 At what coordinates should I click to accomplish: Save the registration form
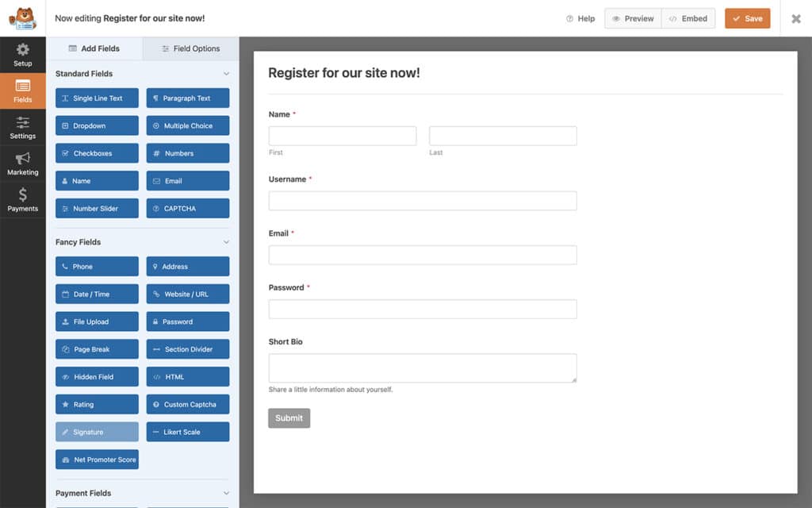746,18
